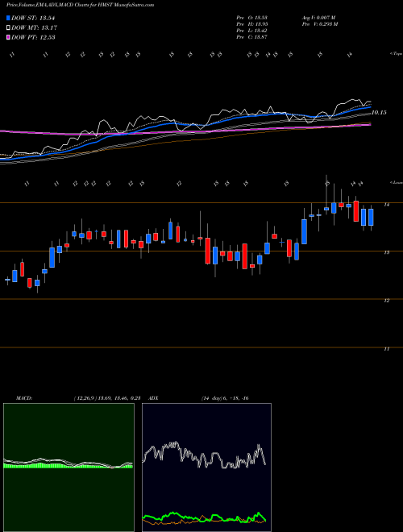The image size is (403, 532).
Task: Click the ADX '(14 day) 6, +18, -16' values
Action: click(225, 398)
